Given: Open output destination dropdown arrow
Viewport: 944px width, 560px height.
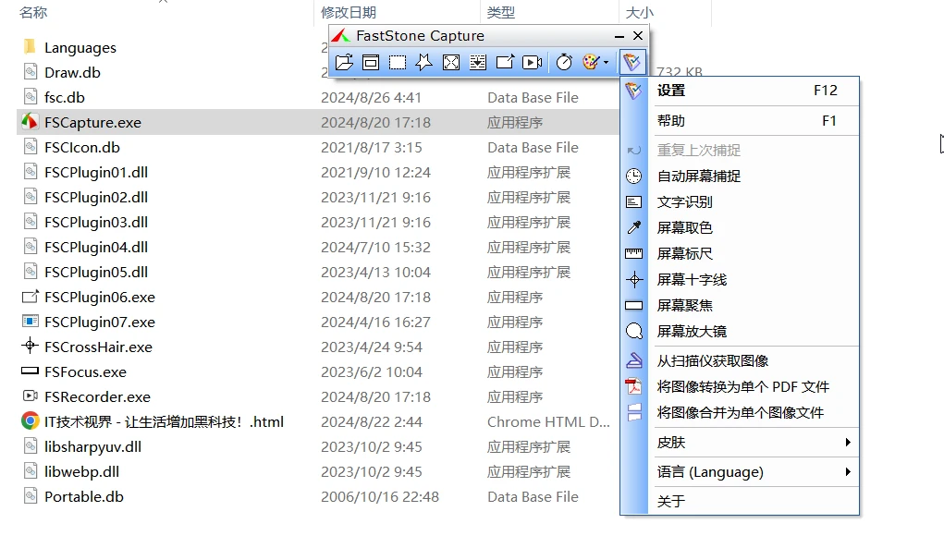Looking at the screenshot, I should pyautogui.click(x=607, y=62).
